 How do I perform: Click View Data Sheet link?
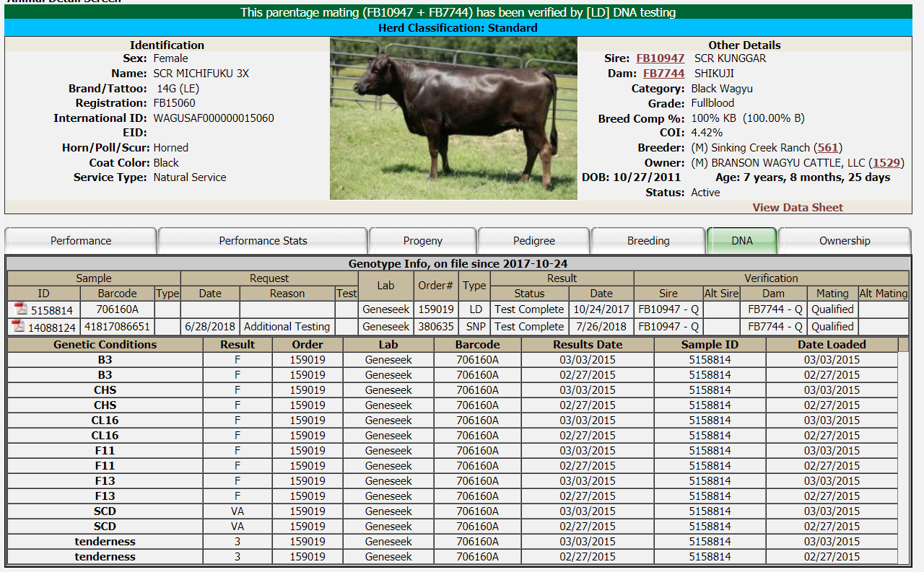tap(798, 208)
